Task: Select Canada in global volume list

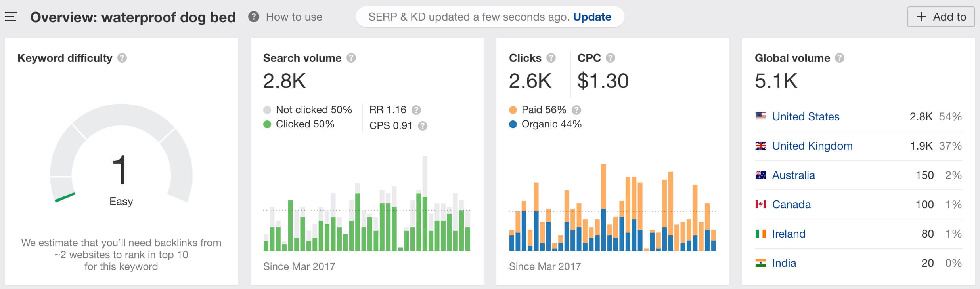Action: pos(791,204)
